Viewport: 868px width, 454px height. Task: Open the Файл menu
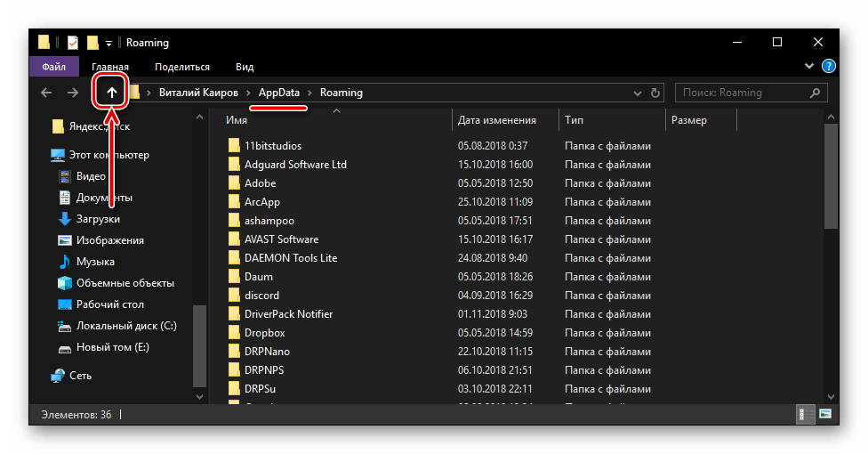(53, 67)
